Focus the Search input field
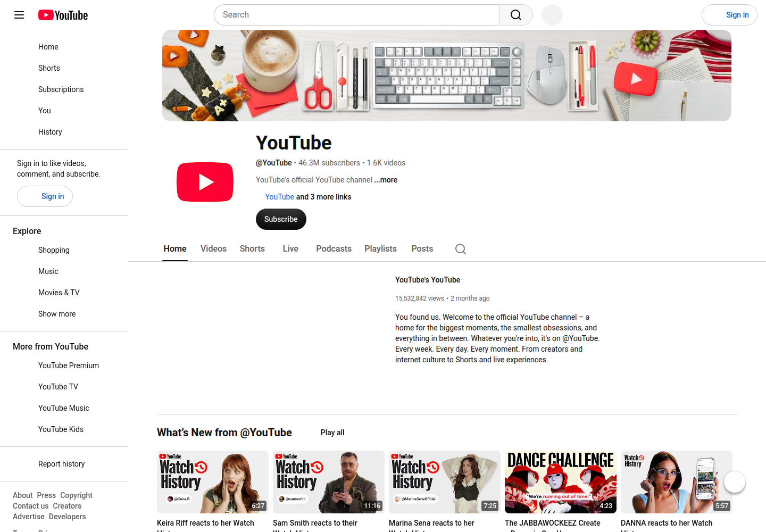This screenshot has height=532, width=766. [x=356, y=15]
